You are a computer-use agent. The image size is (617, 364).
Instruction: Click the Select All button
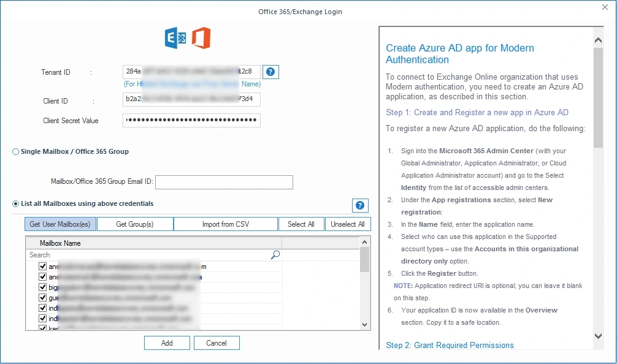[x=301, y=224]
